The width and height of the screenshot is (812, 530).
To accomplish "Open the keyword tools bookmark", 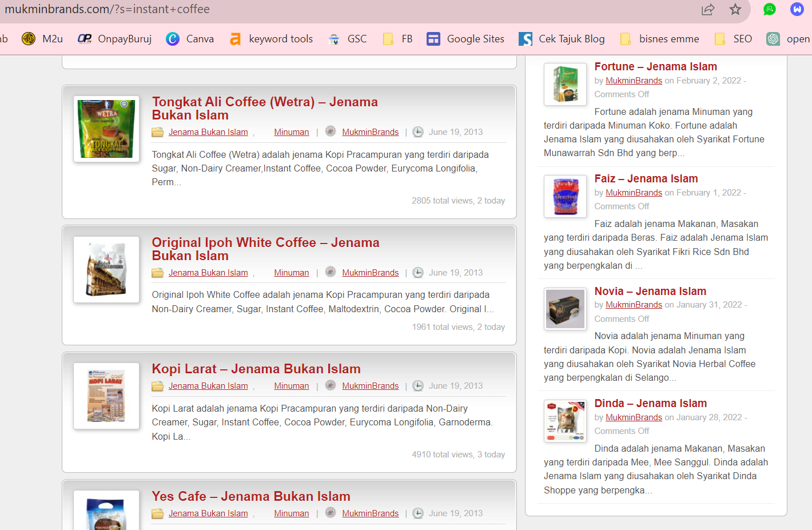I will click(271, 39).
